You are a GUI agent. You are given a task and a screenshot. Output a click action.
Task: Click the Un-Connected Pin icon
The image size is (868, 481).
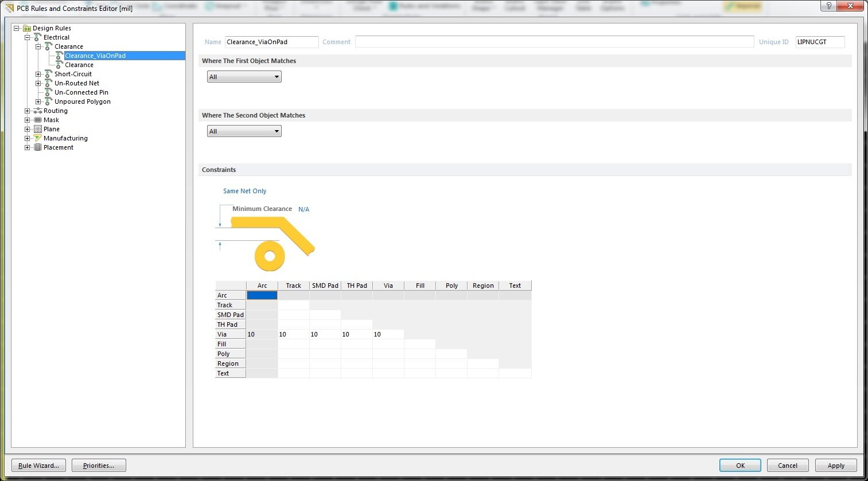48,92
